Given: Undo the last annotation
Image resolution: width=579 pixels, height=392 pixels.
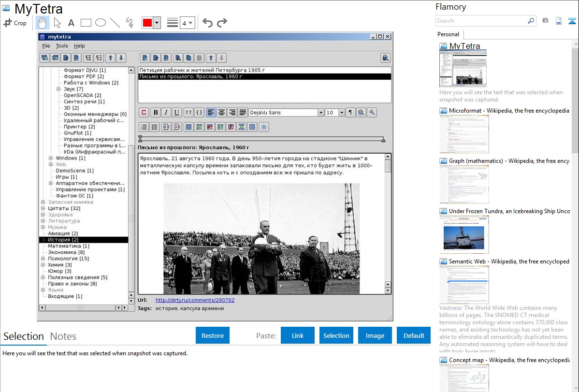Looking at the screenshot, I should (x=207, y=23).
